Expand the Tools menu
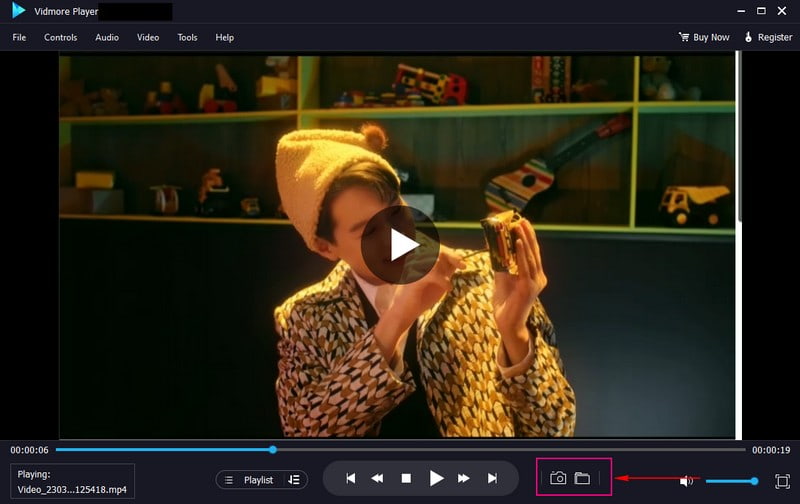Screen dimensions: 800x504 tap(187, 37)
